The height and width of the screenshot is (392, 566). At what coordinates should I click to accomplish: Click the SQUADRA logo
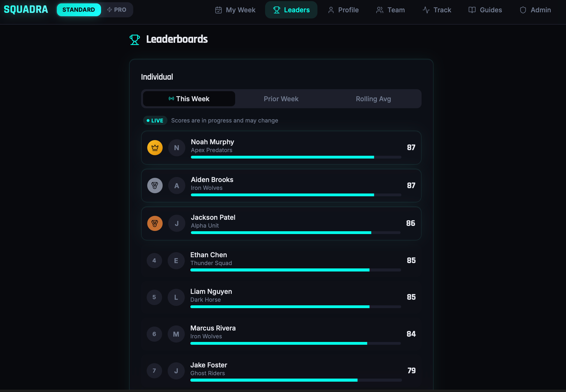pos(26,10)
